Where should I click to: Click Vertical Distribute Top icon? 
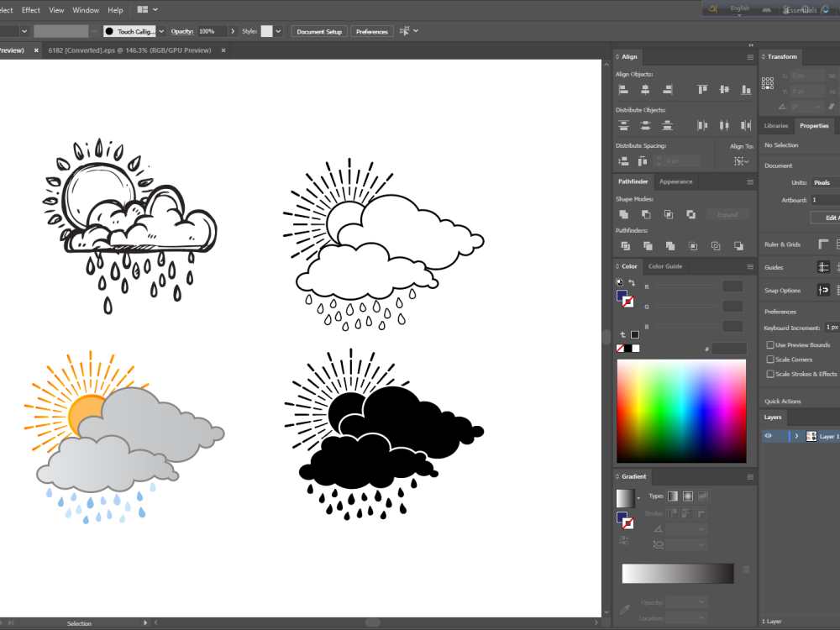623,125
